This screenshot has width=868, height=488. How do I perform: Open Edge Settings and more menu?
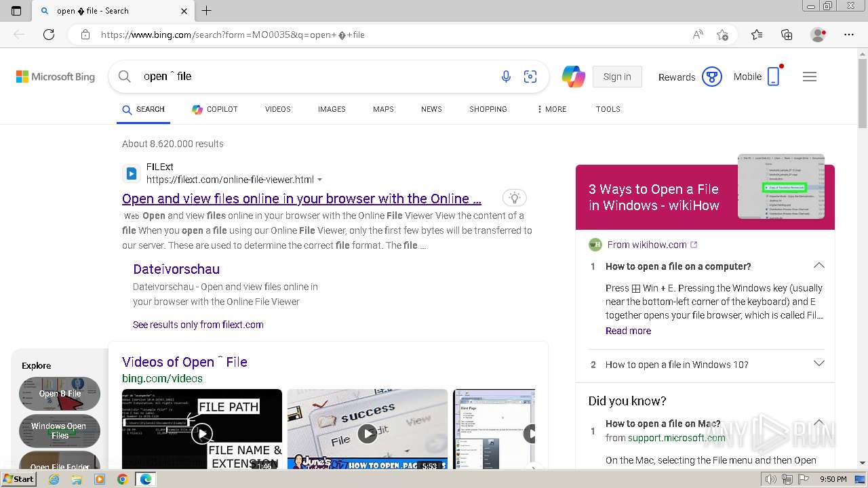coord(849,35)
